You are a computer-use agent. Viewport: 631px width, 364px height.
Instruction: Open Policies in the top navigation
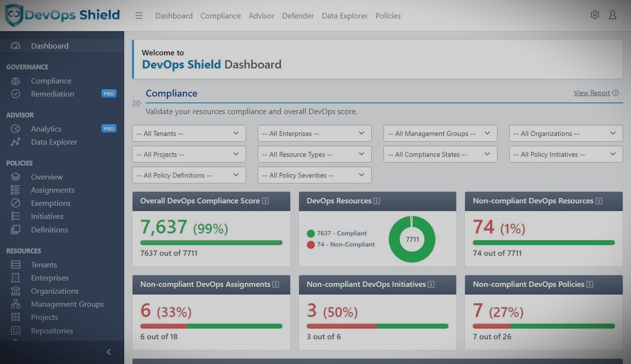click(x=388, y=16)
